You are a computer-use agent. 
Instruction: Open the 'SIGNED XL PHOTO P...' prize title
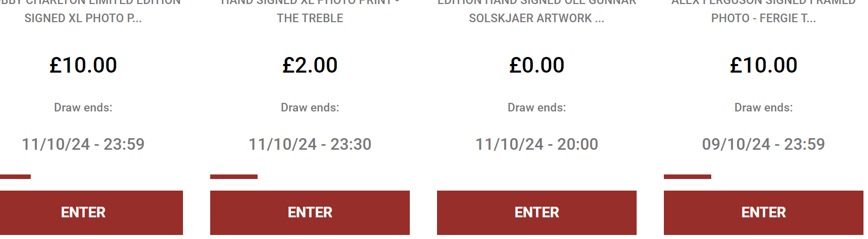tap(83, 18)
